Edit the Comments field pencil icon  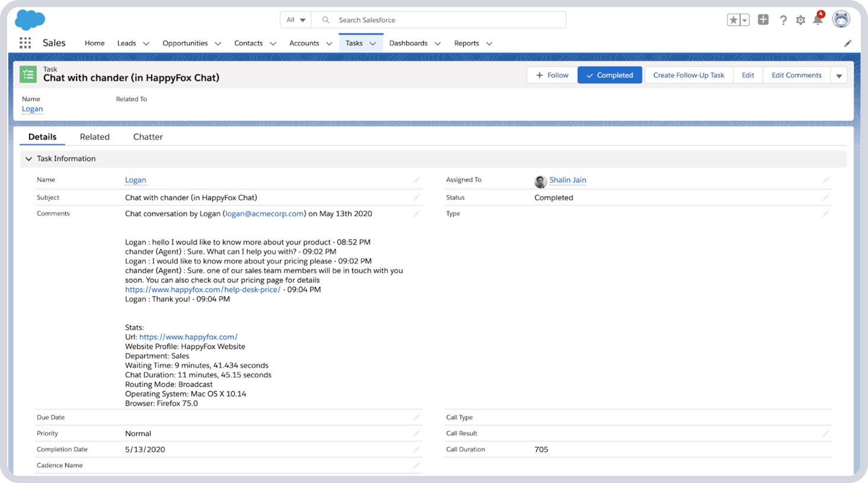click(417, 214)
